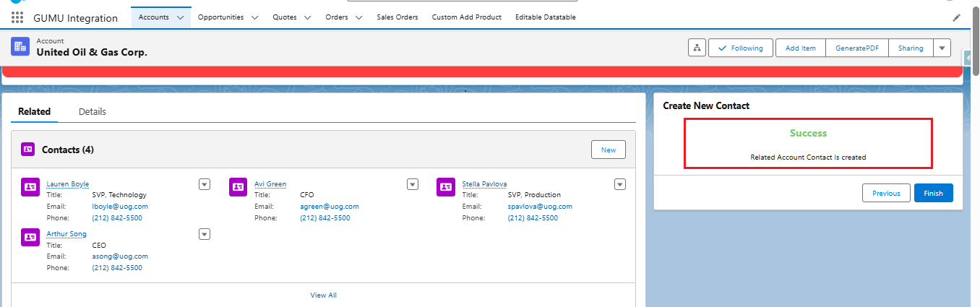Toggle the Following button
The height and width of the screenshot is (307, 980).
point(741,48)
